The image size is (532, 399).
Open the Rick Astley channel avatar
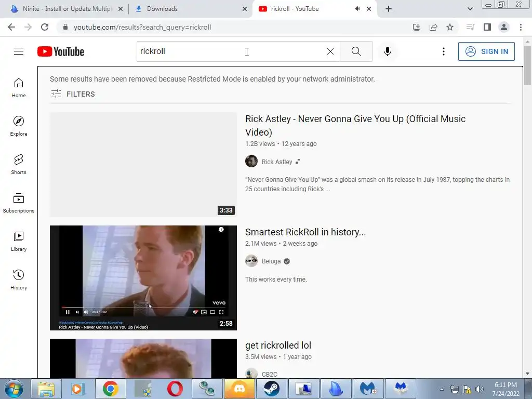pos(251,161)
